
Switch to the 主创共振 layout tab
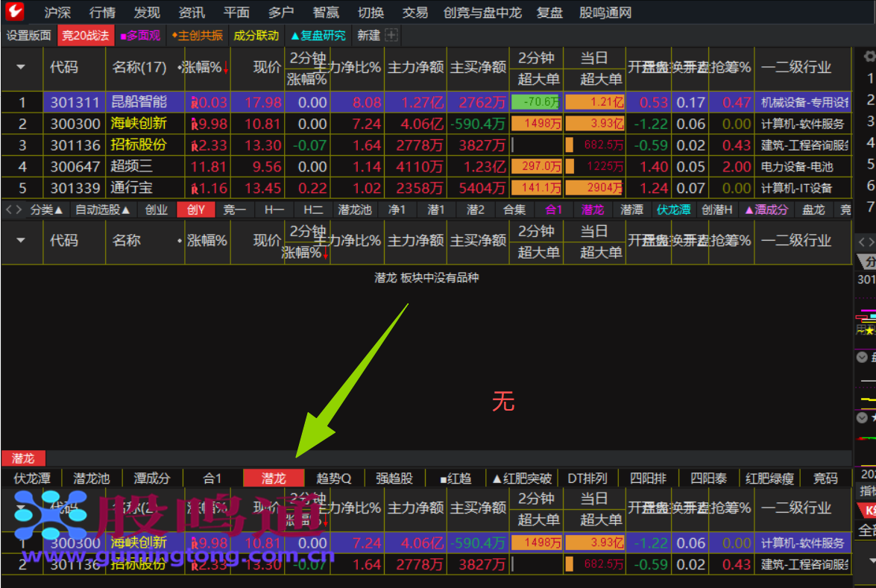point(198,35)
